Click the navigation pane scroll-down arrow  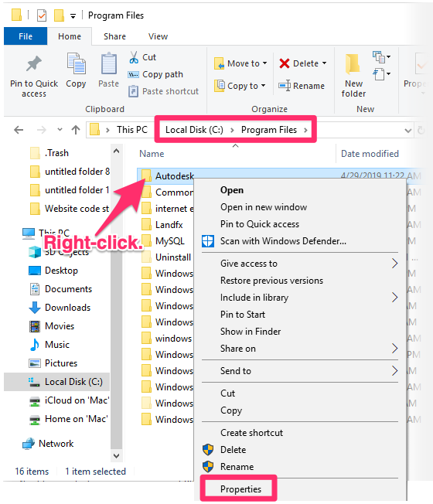(x=116, y=456)
